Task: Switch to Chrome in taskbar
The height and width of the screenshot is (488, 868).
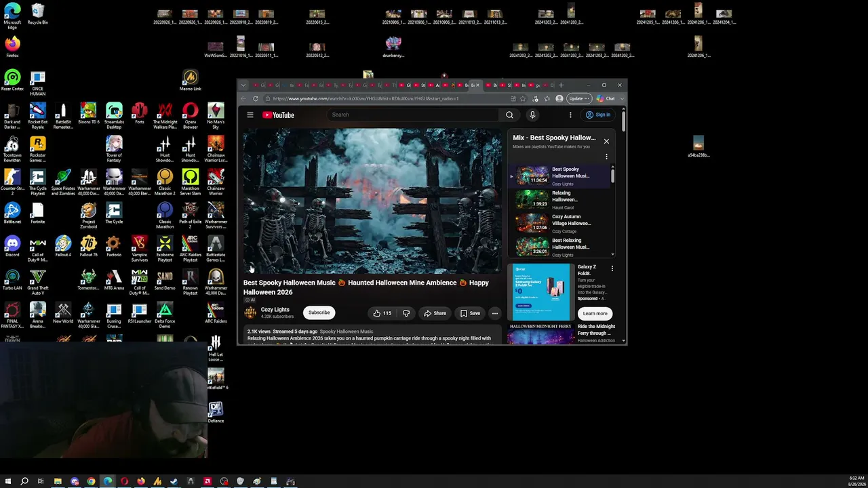Action: point(91,482)
